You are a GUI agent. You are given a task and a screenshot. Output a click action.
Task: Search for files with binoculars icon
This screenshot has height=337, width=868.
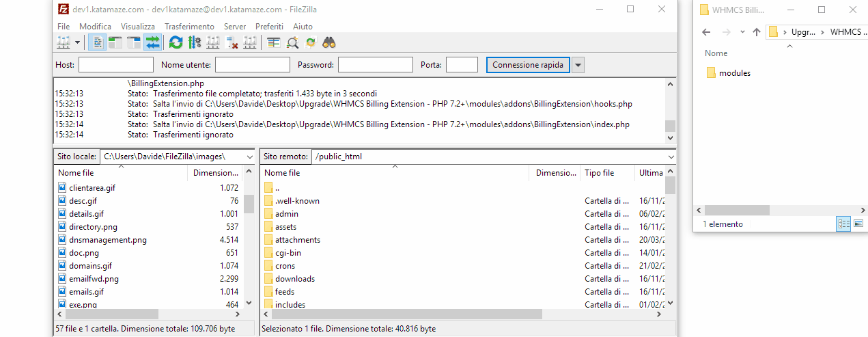329,42
